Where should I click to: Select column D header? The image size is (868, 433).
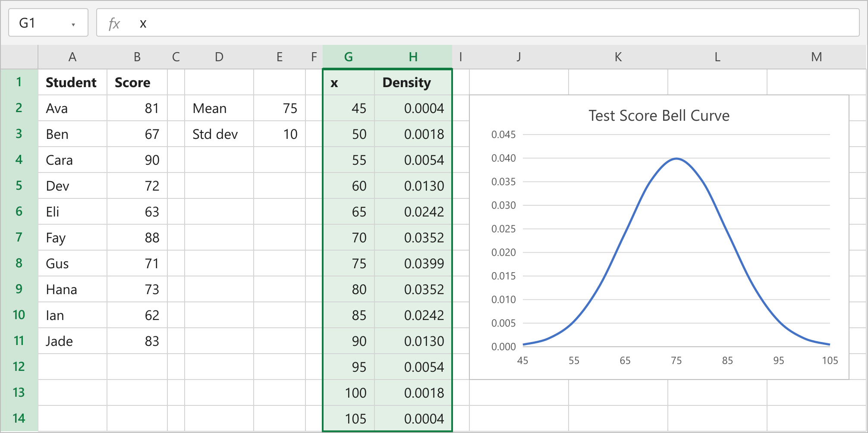[x=219, y=57]
